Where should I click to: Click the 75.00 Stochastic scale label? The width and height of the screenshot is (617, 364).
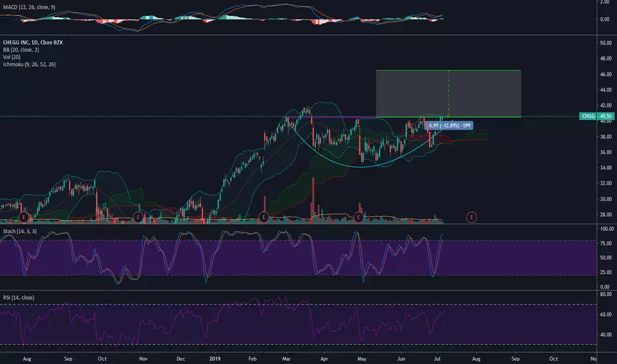click(606, 243)
